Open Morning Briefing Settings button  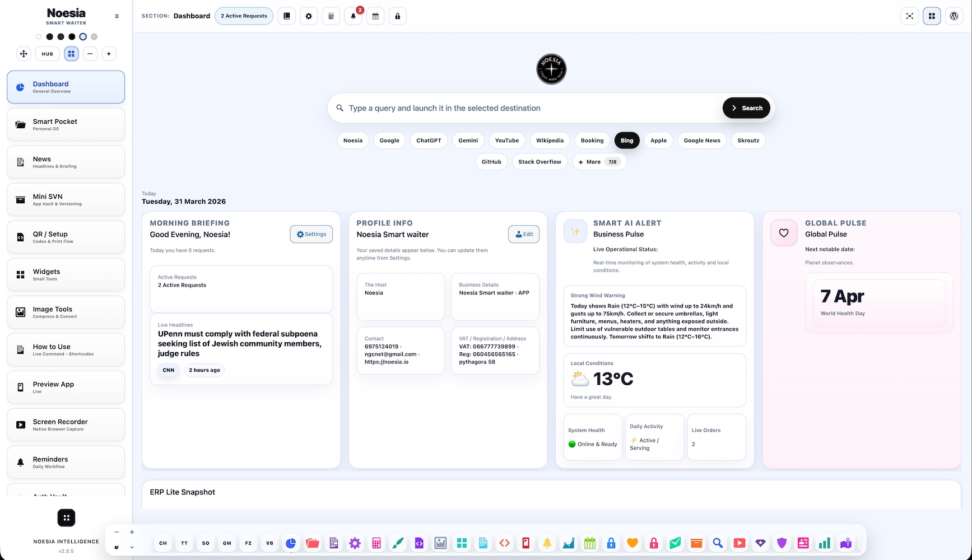pyautogui.click(x=311, y=234)
